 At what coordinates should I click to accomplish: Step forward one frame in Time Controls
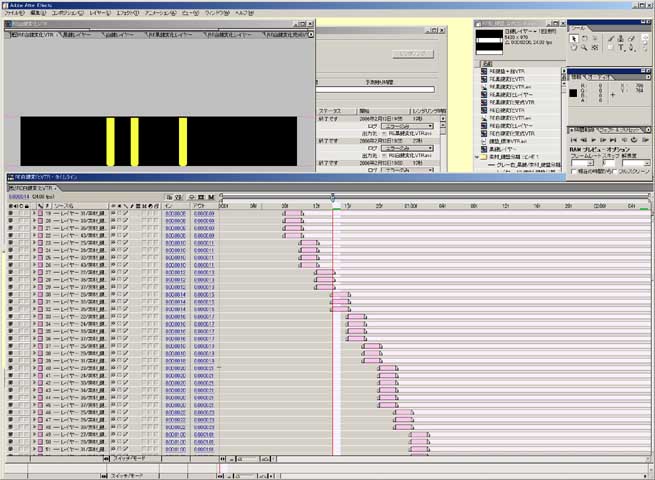[x=602, y=140]
